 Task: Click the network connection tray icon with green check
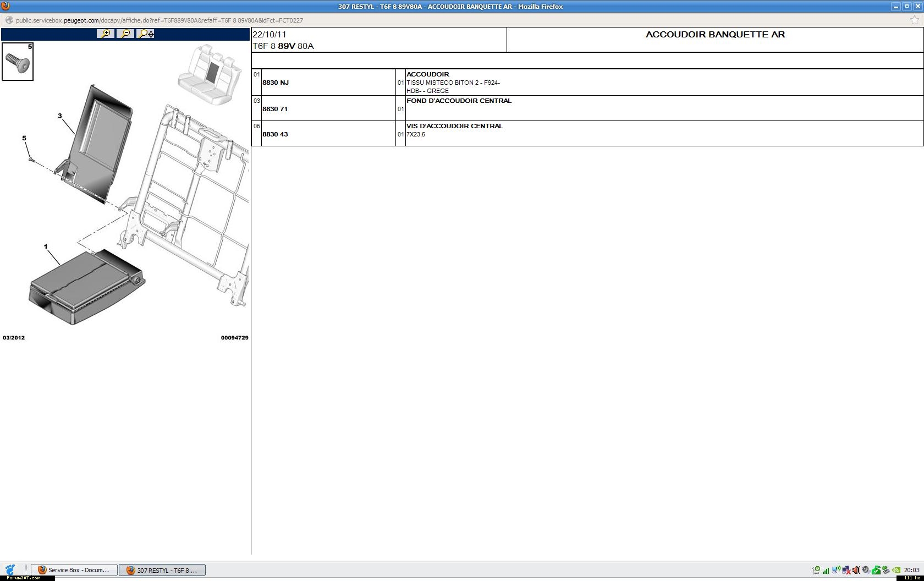coord(816,570)
